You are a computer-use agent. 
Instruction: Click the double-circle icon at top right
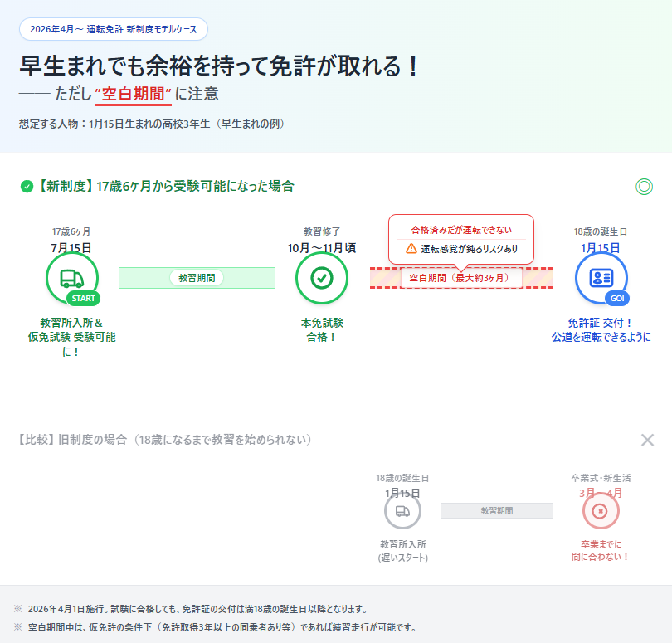click(645, 187)
